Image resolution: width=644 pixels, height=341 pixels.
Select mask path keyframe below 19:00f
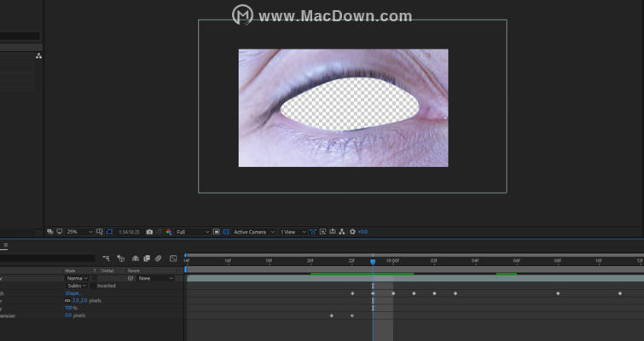(x=393, y=293)
